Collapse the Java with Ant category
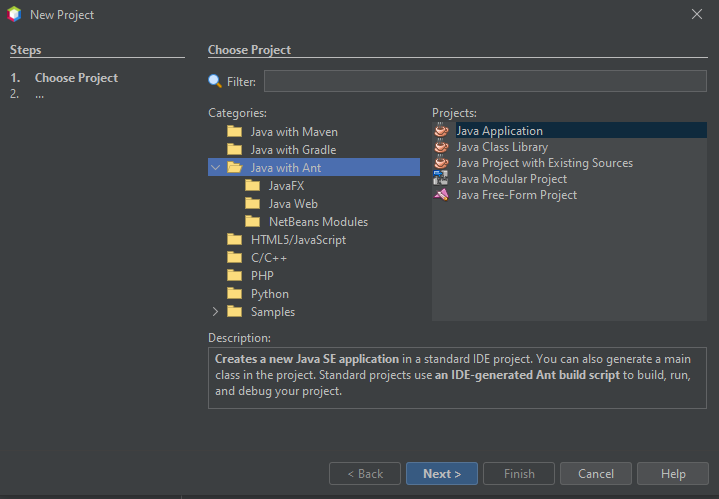 pos(215,168)
